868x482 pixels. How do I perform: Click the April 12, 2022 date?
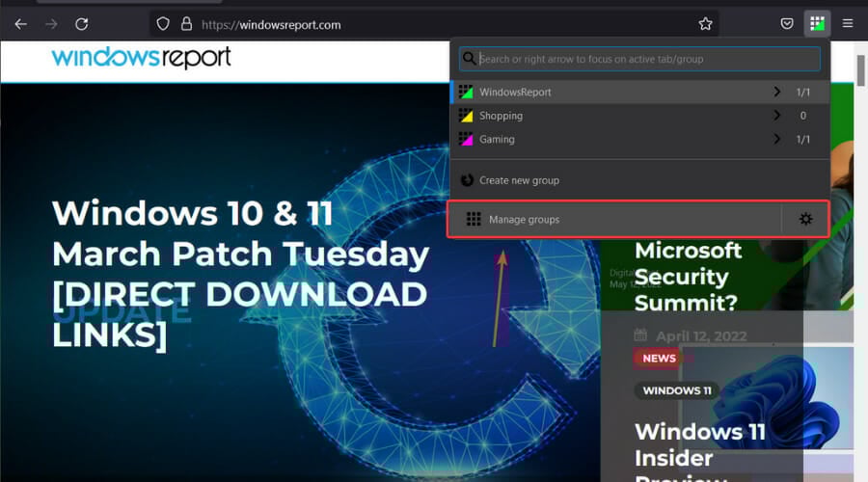coord(701,335)
